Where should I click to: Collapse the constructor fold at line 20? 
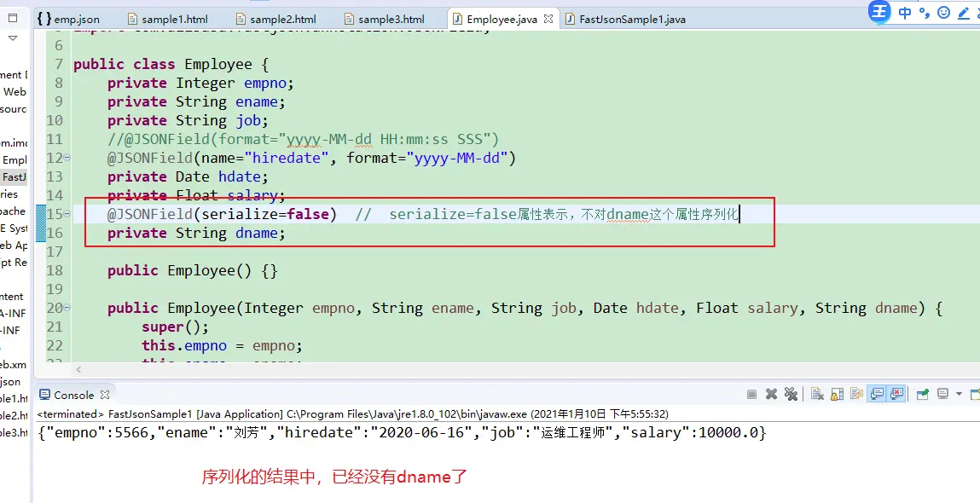(67, 308)
